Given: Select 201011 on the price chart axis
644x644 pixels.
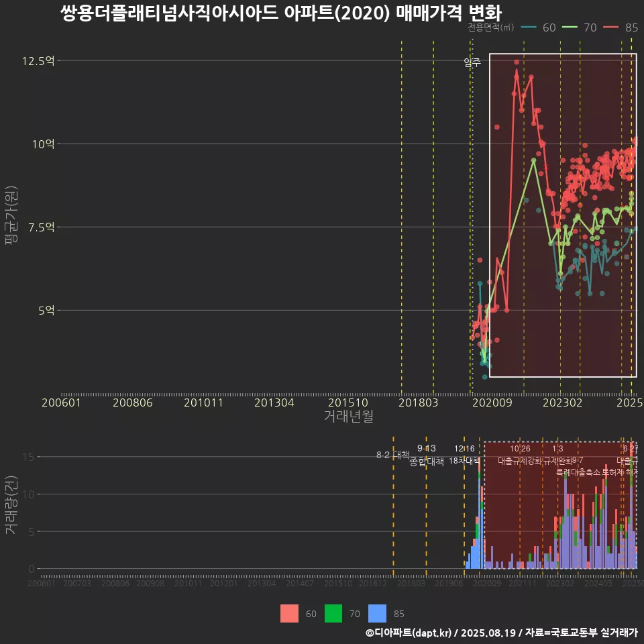Looking at the screenshot, I should 203,402.
